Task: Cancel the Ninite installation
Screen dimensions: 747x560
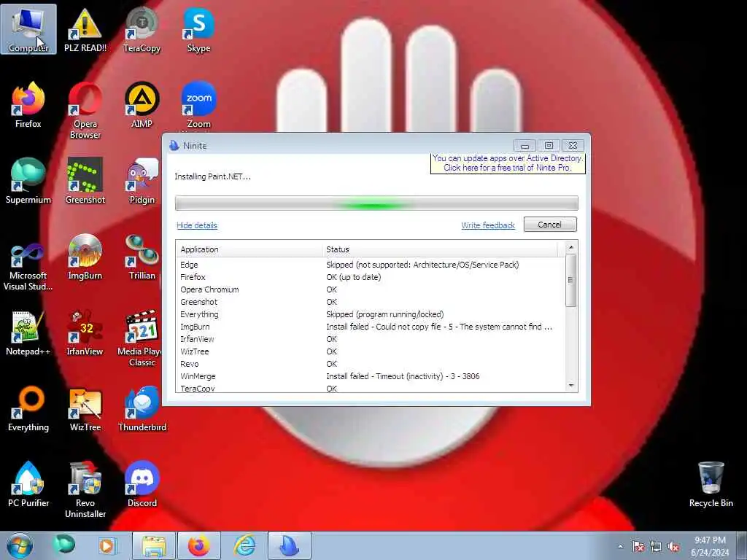Action: [550, 225]
